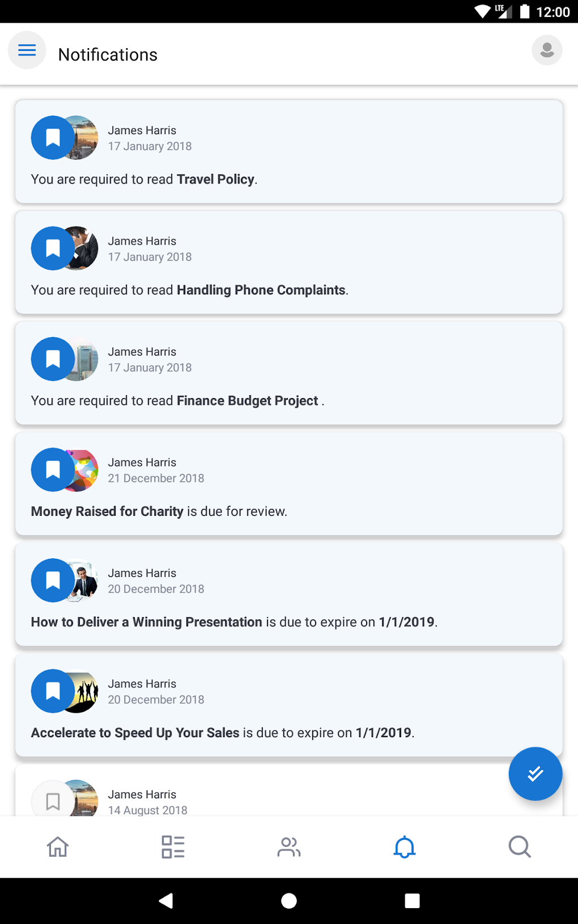Open the list view tab
The width and height of the screenshot is (578, 924).
coord(173,847)
